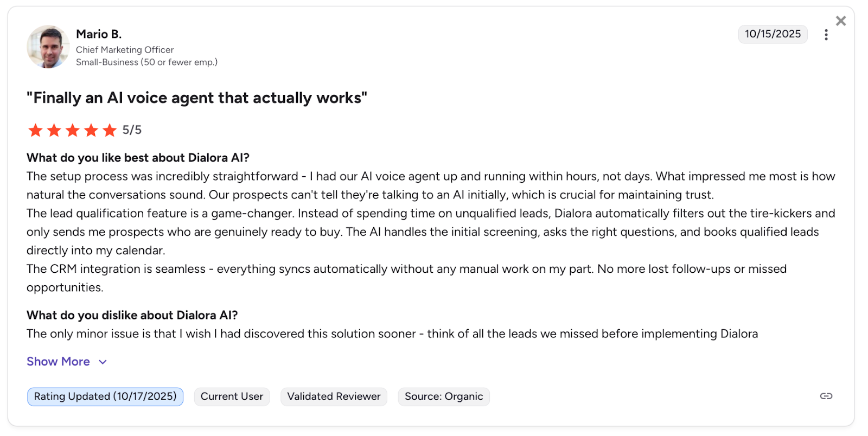Click the Validated Reviewer badge
868x436 pixels.
pos(334,396)
